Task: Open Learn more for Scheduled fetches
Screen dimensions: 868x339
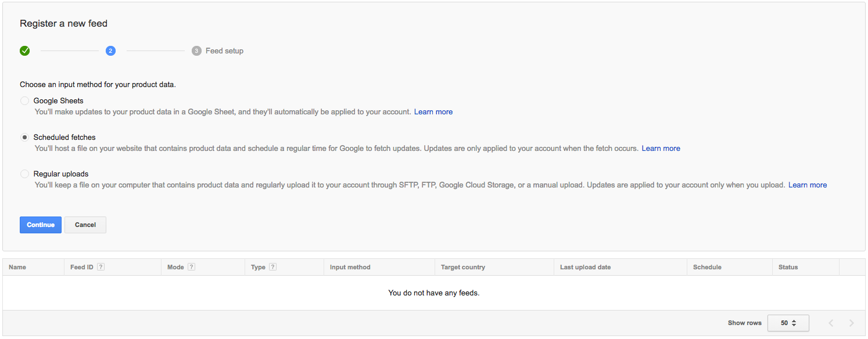Action: point(661,148)
